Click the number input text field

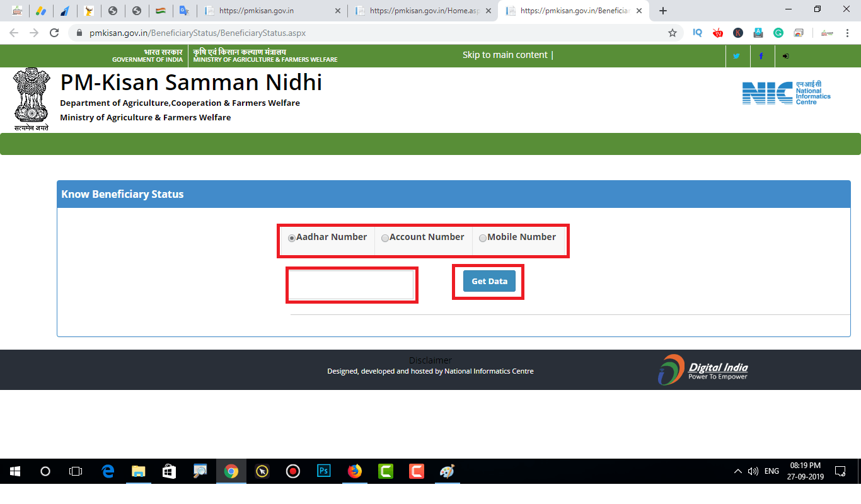click(x=351, y=285)
